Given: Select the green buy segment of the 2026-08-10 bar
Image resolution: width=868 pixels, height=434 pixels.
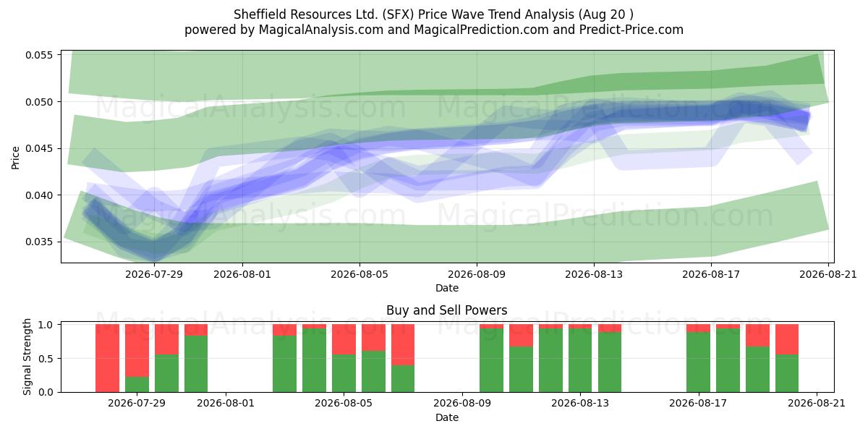Looking at the screenshot, I should point(491,360).
